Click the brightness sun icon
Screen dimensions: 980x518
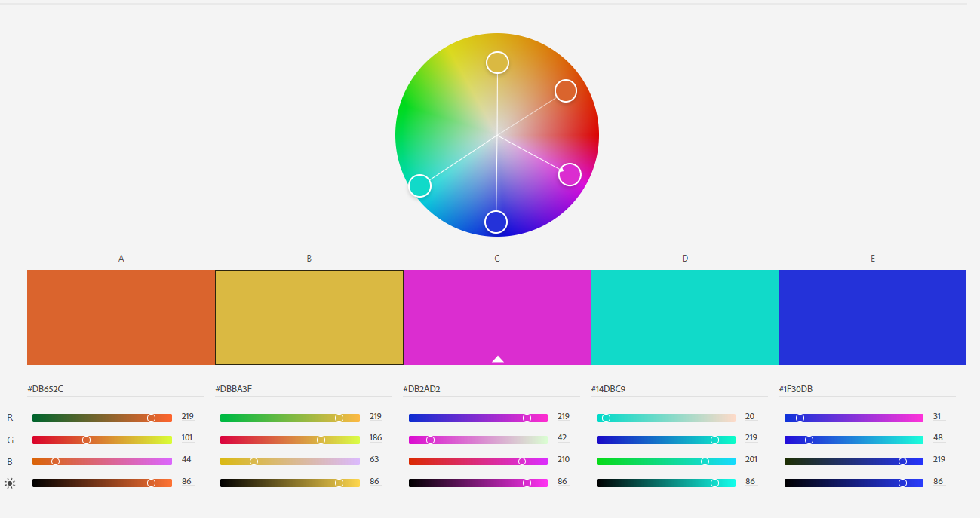click(x=10, y=483)
